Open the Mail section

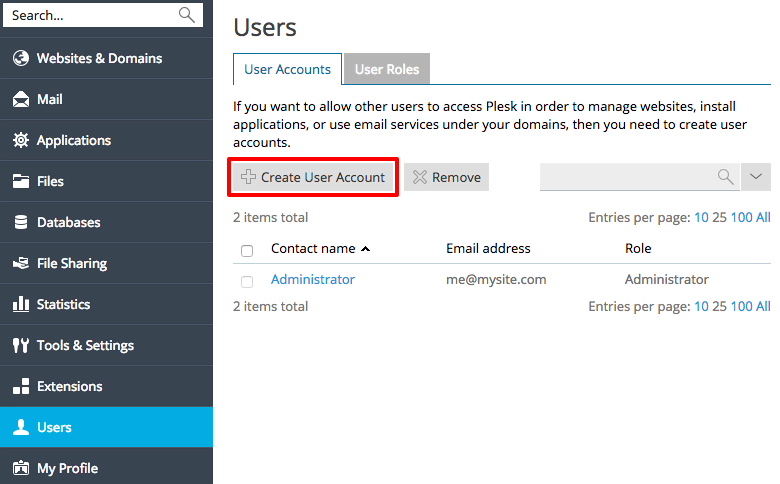tap(106, 99)
